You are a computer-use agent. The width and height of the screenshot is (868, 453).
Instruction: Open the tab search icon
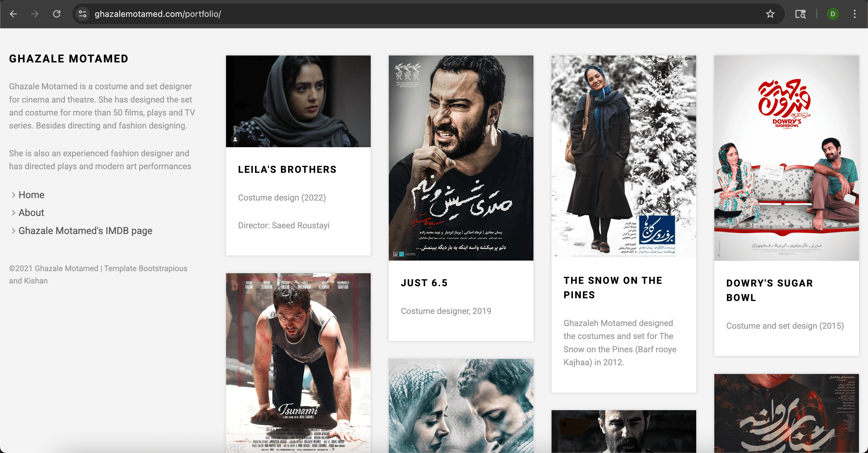click(x=800, y=14)
